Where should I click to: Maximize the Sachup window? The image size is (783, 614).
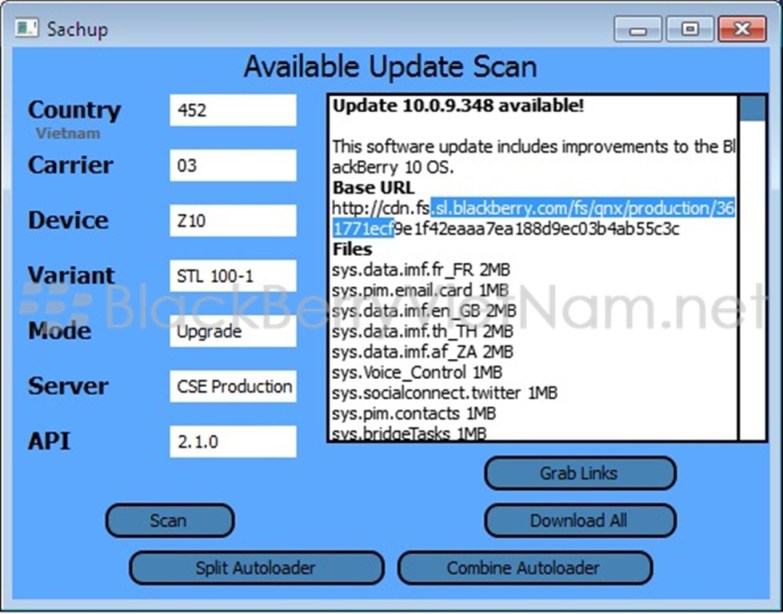coord(690,29)
